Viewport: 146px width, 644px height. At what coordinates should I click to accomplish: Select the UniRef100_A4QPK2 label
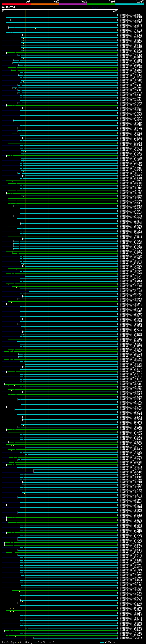tap(131, 35)
